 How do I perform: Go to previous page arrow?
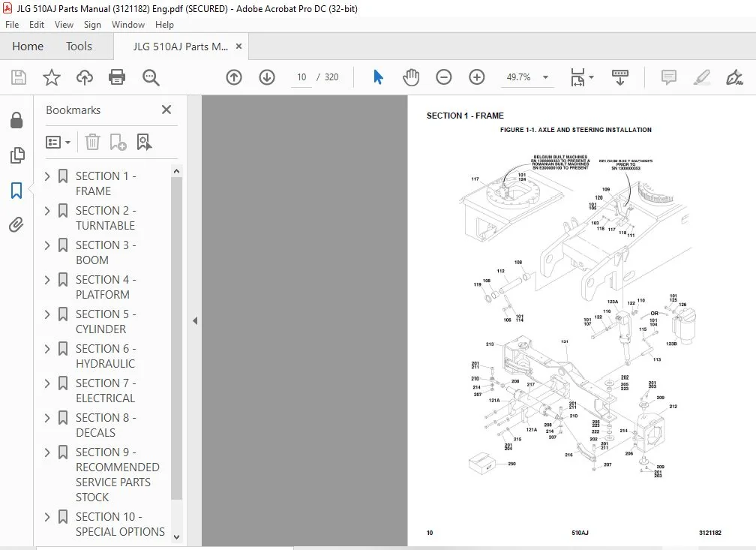[x=234, y=77]
